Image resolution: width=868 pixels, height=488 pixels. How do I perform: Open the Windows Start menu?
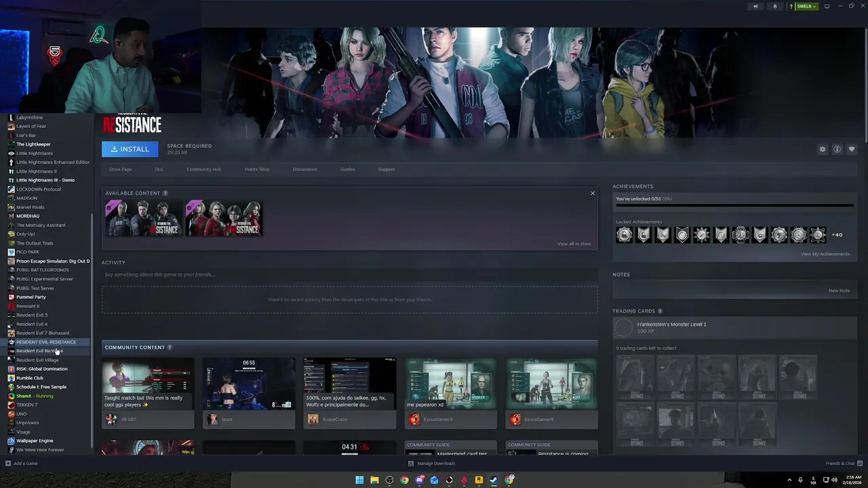[359, 480]
